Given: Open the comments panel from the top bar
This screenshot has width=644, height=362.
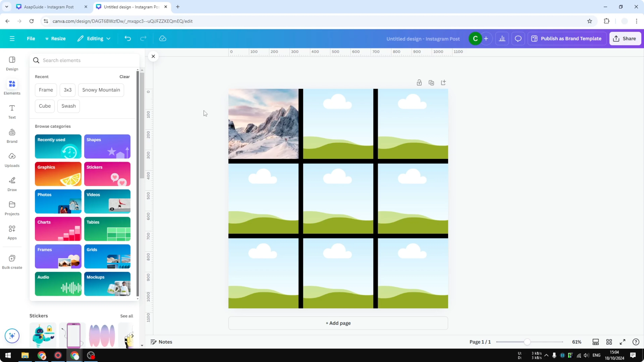Looking at the screenshot, I should tap(518, 38).
